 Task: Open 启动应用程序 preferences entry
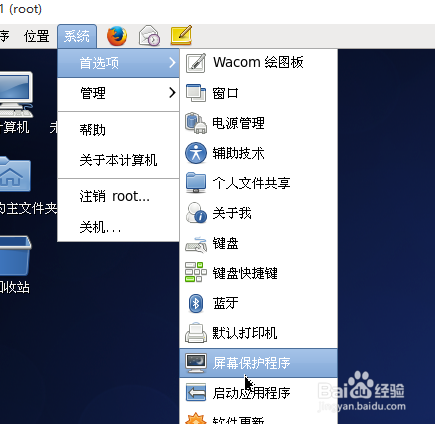point(258,393)
